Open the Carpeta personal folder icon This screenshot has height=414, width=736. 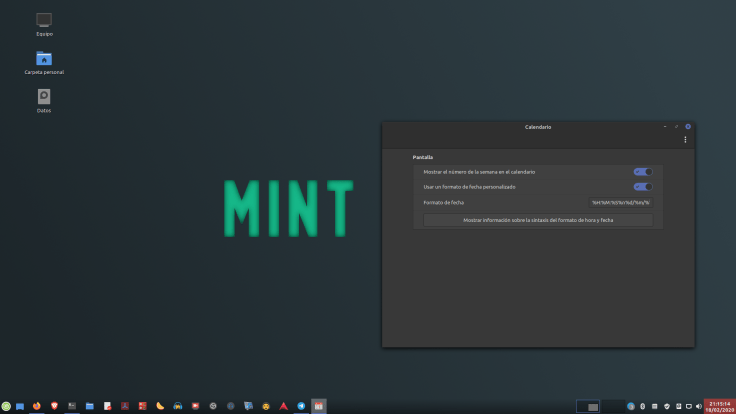(x=44, y=59)
